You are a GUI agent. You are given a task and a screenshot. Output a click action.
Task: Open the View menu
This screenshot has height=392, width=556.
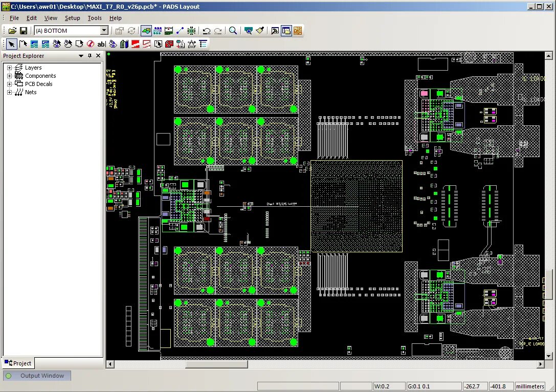click(x=51, y=18)
